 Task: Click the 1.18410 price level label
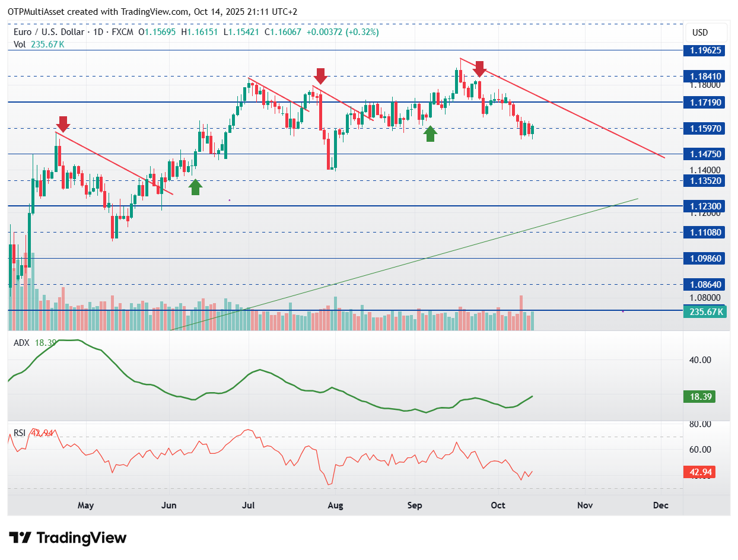point(705,76)
